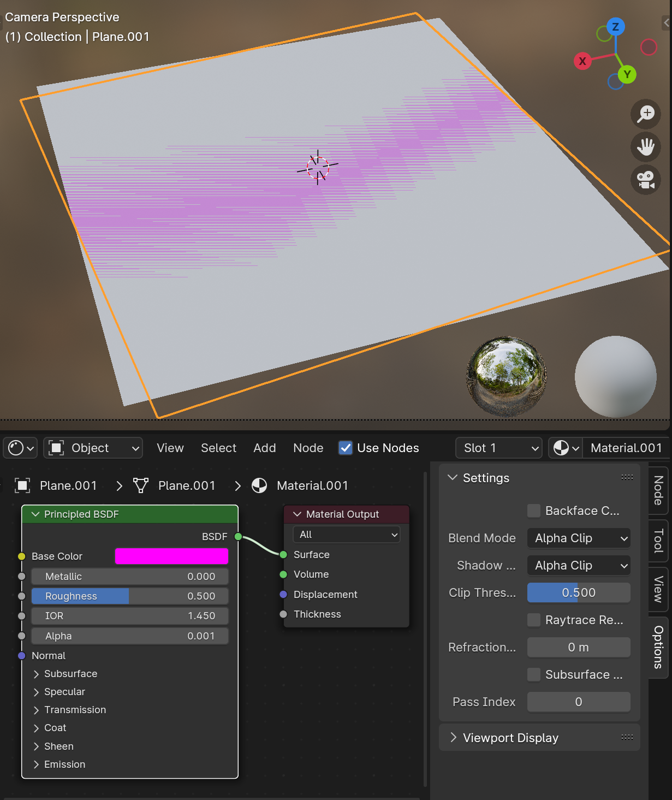672x800 pixels.
Task: Switch to the Node sidebar tab
Action: tap(658, 490)
